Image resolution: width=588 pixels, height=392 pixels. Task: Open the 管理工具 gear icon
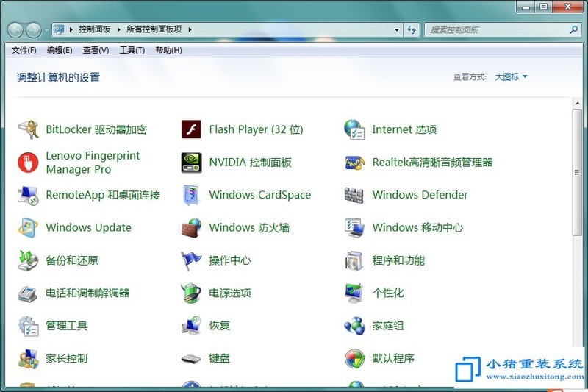(x=28, y=326)
